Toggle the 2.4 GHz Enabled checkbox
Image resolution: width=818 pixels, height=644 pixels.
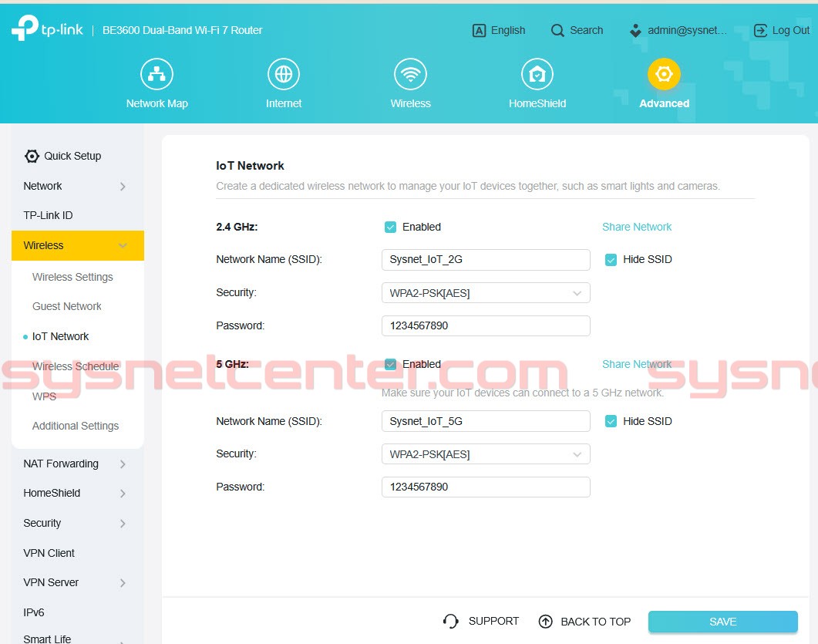point(390,227)
